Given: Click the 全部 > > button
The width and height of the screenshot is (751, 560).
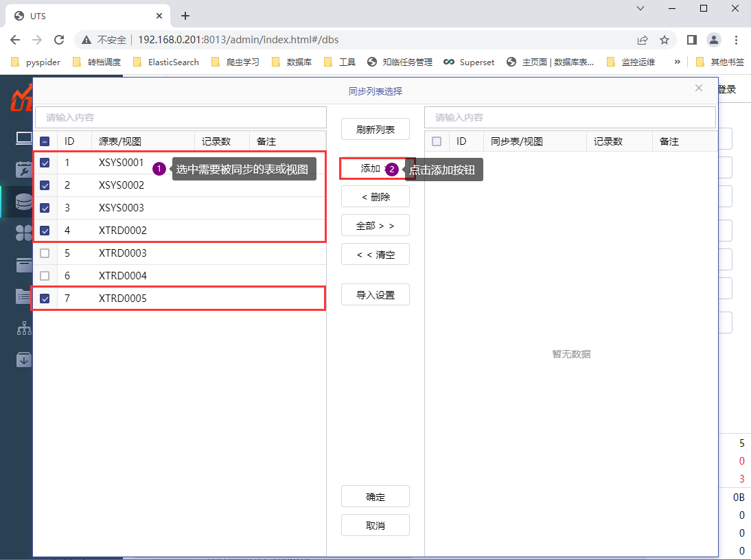Looking at the screenshot, I should tap(375, 225).
